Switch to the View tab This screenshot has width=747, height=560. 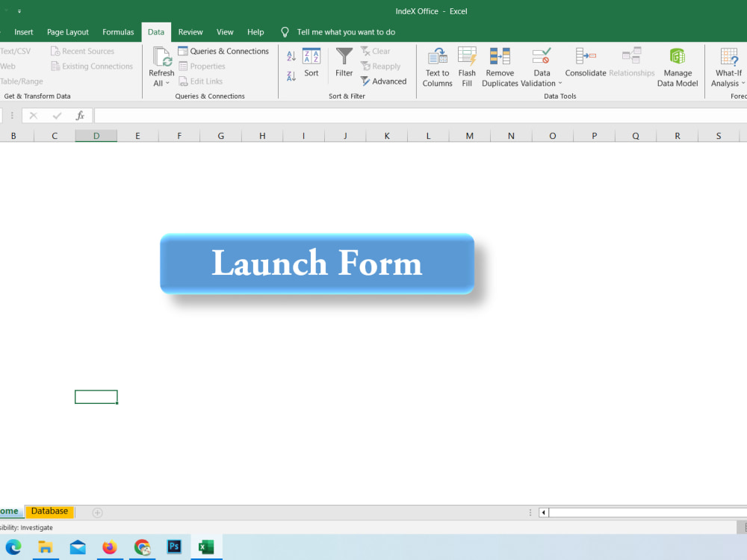pyautogui.click(x=225, y=32)
